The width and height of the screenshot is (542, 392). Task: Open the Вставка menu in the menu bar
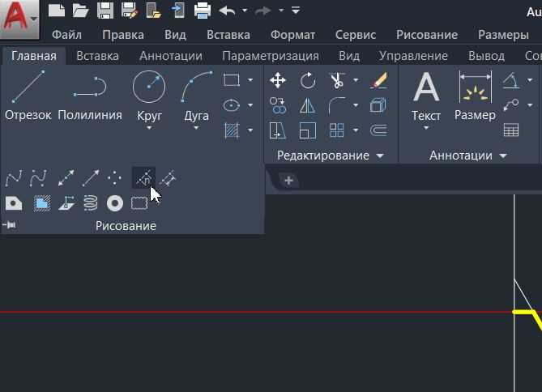[x=228, y=35]
